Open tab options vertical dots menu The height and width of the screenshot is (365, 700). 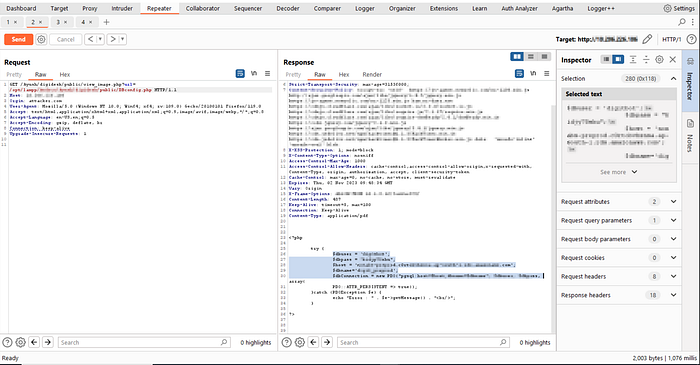pos(693,22)
